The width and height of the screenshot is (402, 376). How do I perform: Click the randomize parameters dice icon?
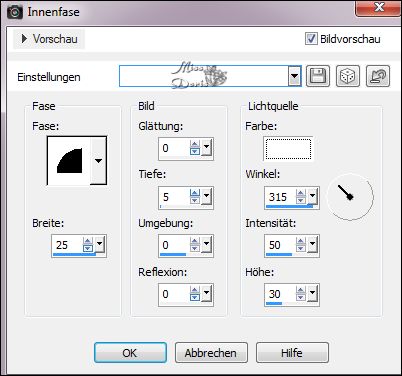[348, 76]
